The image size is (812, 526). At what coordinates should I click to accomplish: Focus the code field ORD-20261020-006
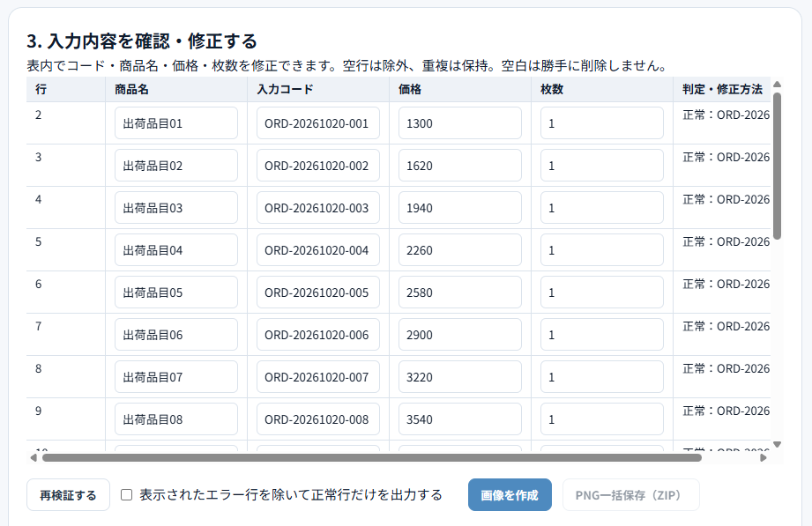coord(318,335)
